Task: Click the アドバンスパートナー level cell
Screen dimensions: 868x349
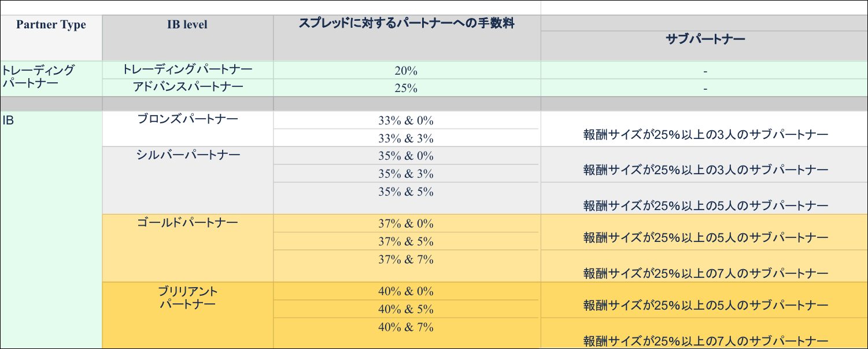Action: click(x=187, y=87)
